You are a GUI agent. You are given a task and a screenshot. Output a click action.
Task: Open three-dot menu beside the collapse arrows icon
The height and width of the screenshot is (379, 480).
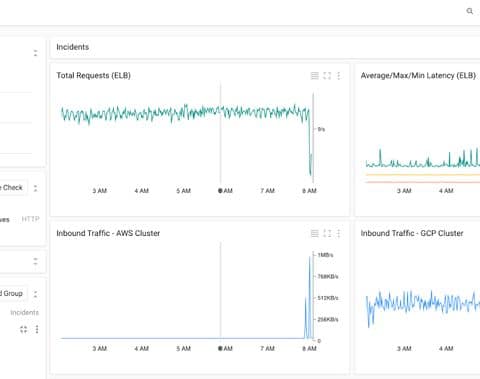pos(37,329)
